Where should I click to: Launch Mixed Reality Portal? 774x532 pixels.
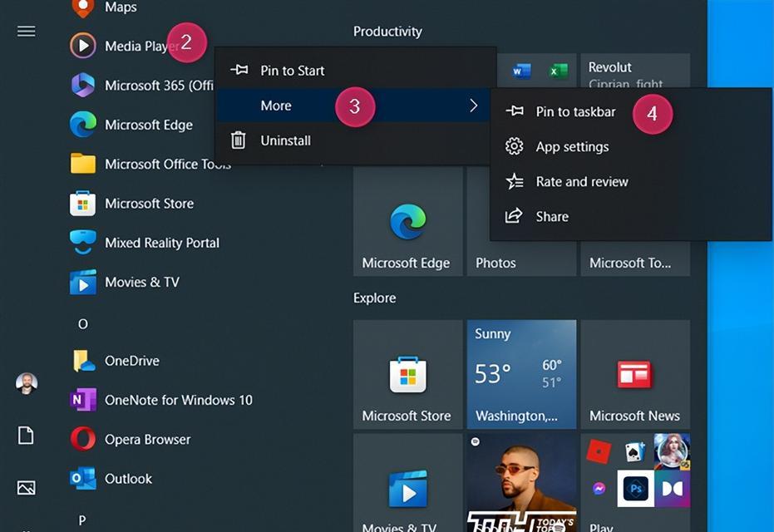tap(145, 243)
